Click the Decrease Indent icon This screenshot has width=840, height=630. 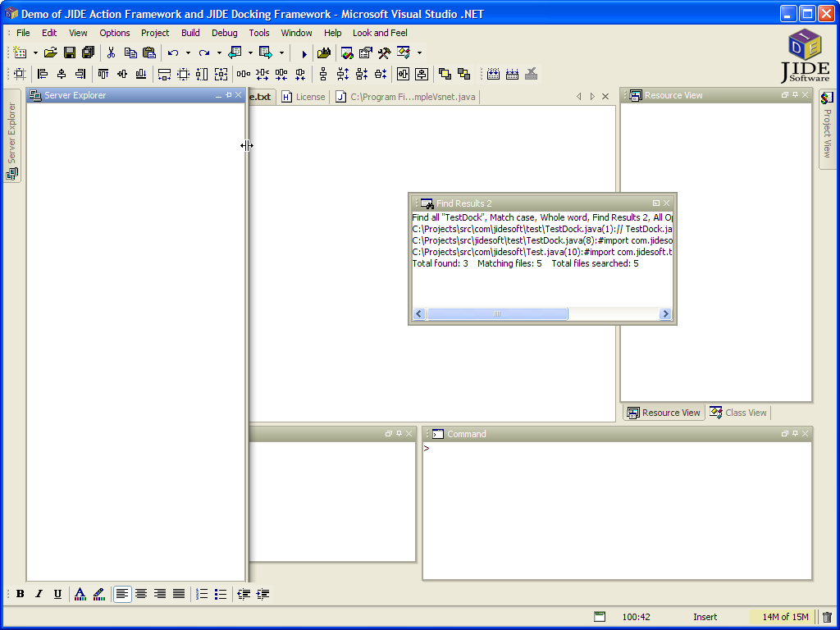coord(244,594)
